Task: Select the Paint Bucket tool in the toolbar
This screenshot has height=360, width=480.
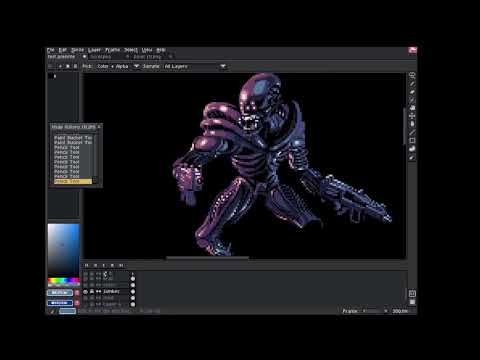Action: [412, 124]
